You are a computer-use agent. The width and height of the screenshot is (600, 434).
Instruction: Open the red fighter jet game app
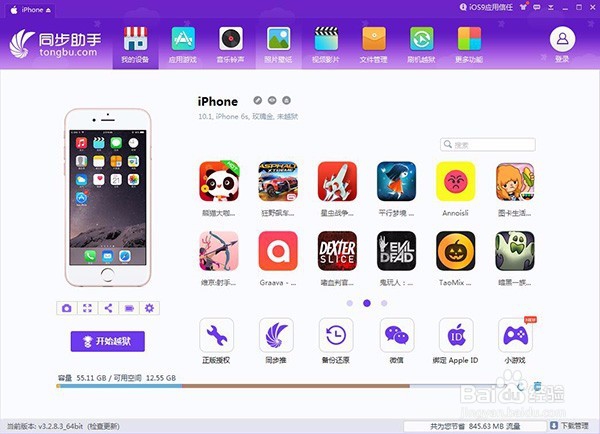click(x=337, y=181)
